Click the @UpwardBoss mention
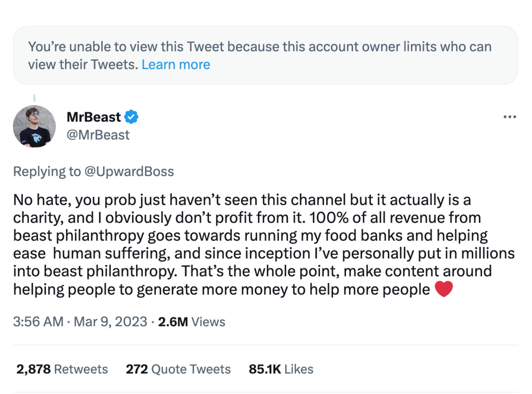The height and width of the screenshot is (394, 532). 128,171
